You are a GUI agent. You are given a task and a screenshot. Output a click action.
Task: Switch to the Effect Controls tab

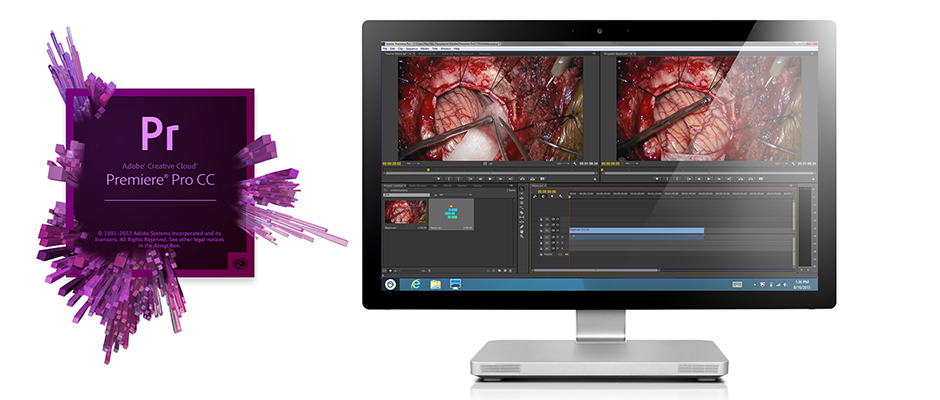[426, 53]
